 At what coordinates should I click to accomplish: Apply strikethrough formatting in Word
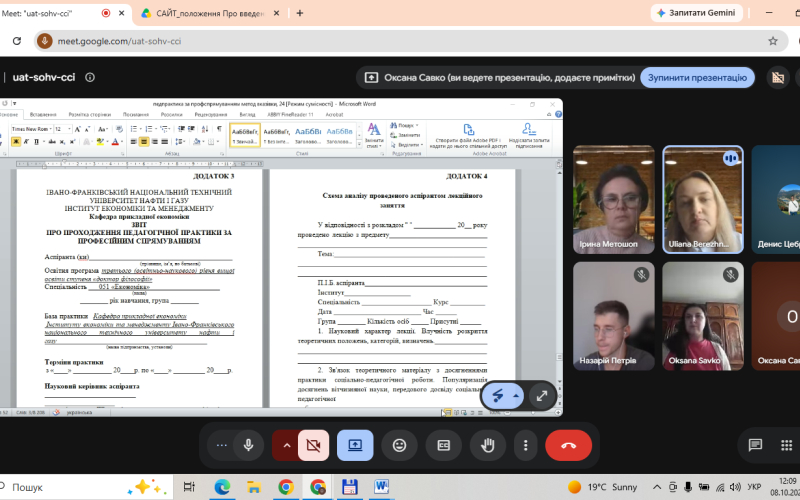[52, 141]
